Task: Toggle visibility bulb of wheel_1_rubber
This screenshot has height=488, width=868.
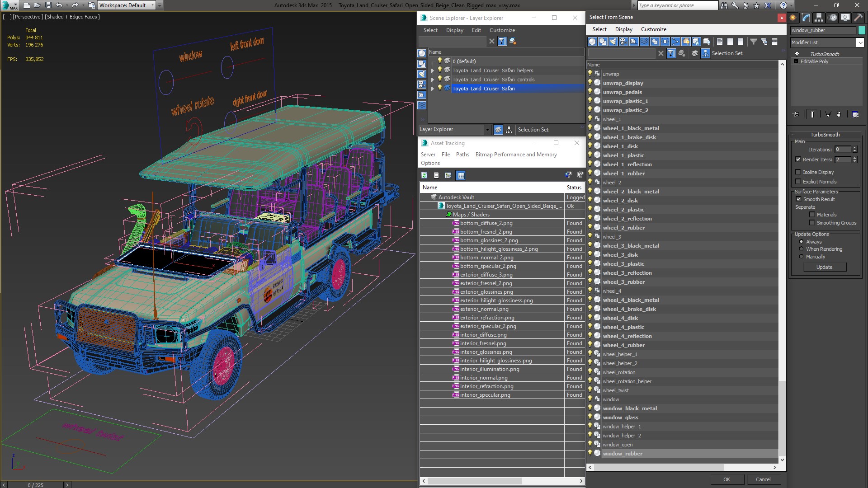Action: 590,173
